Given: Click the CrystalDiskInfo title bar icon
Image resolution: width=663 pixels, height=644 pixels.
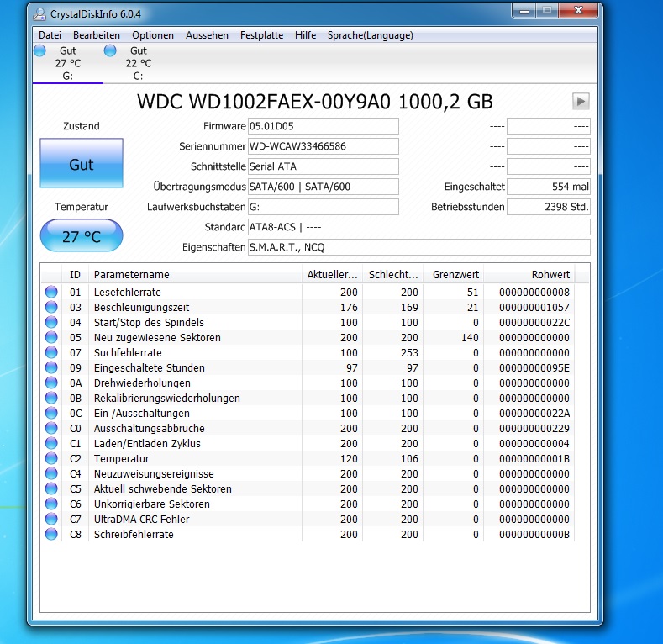Looking at the screenshot, I should tap(39, 14).
